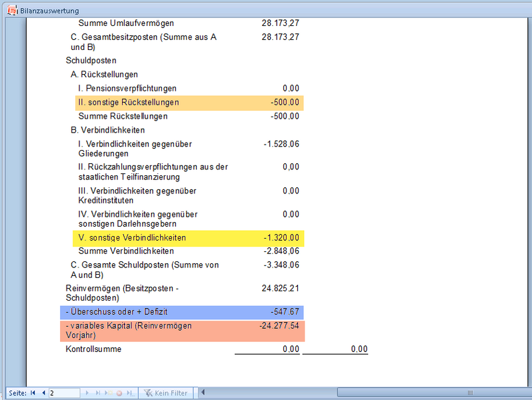Image resolution: width=532 pixels, height=400 pixels.
Task: Go to previous page of report
Action: click(x=43, y=393)
